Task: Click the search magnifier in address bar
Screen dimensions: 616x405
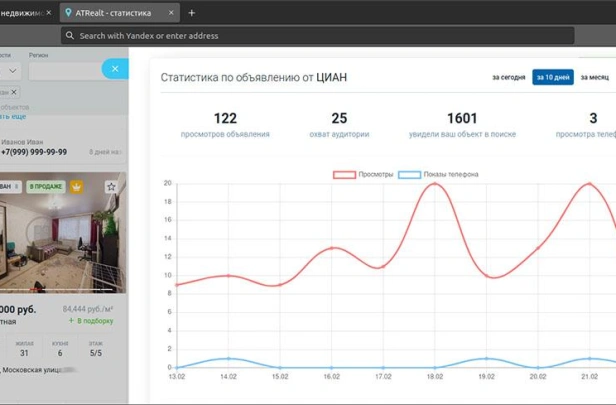Action: tap(69, 36)
